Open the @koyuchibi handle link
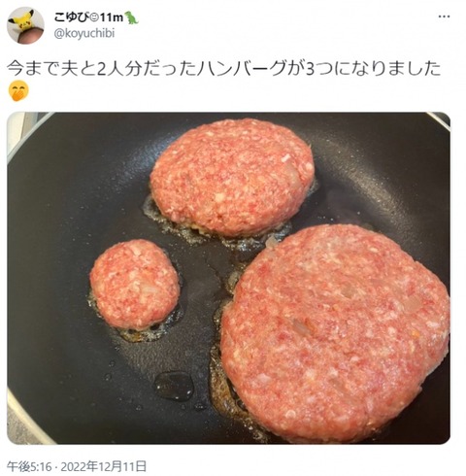466x476 pixels. click(83, 33)
